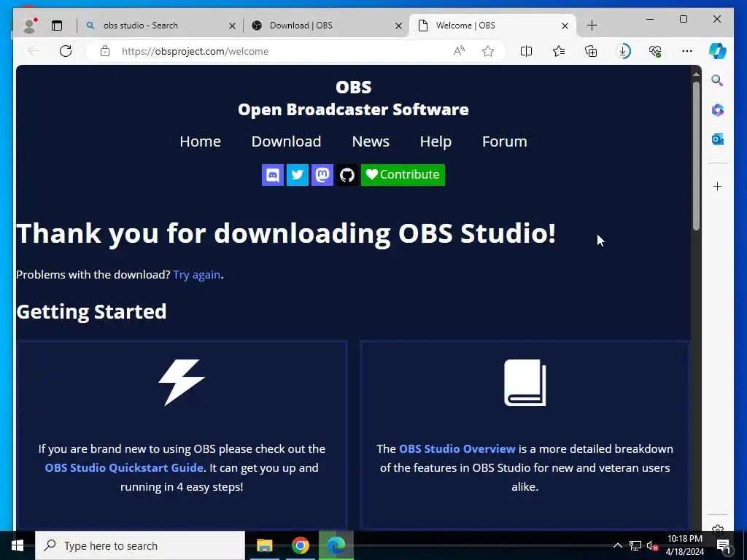Screen dimensions: 747x560
Task: Click the book overview icon
Action: click(525, 382)
